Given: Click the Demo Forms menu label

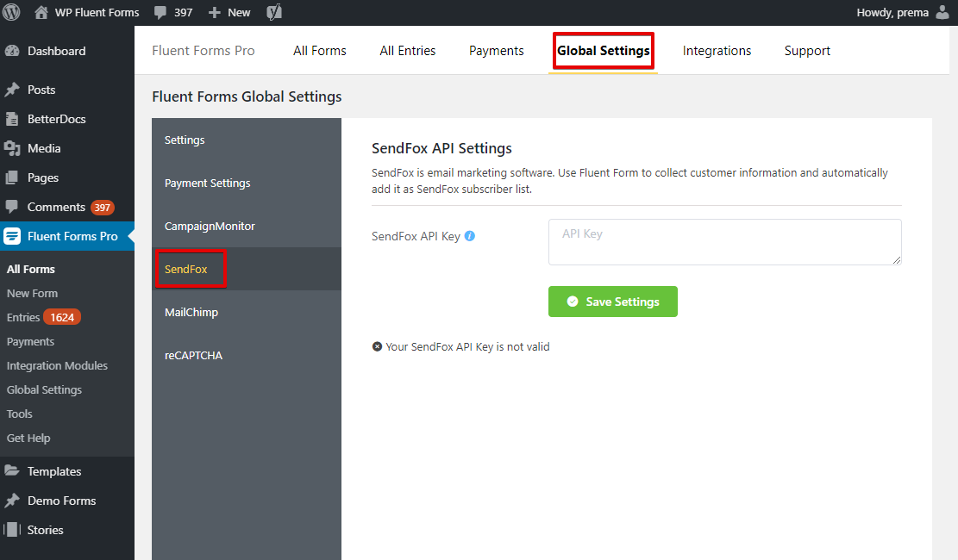Looking at the screenshot, I should coord(62,501).
